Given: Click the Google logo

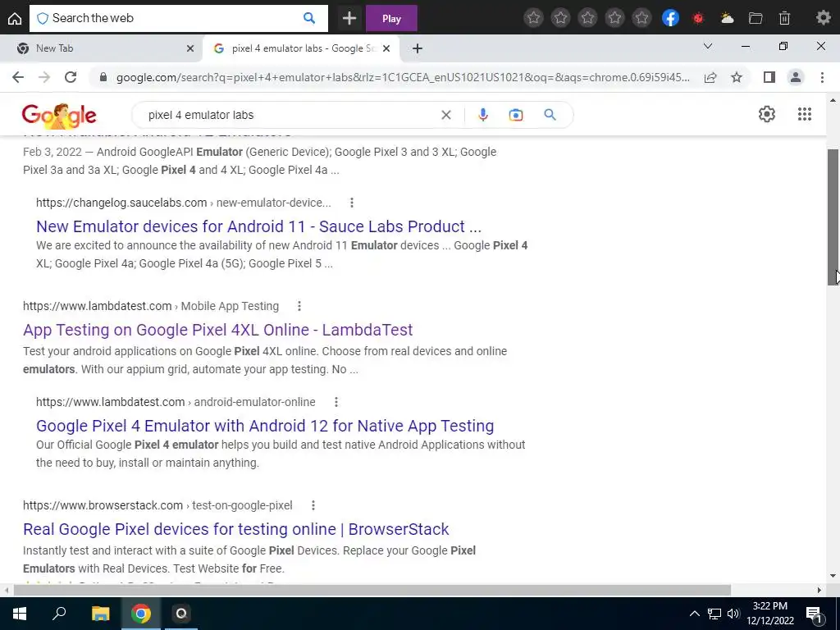Looking at the screenshot, I should (59, 115).
